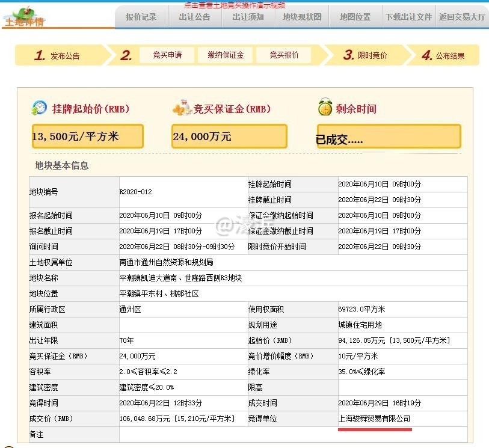Click the 竞买报价 step button
This screenshot has width=489, height=448.
tap(283, 55)
